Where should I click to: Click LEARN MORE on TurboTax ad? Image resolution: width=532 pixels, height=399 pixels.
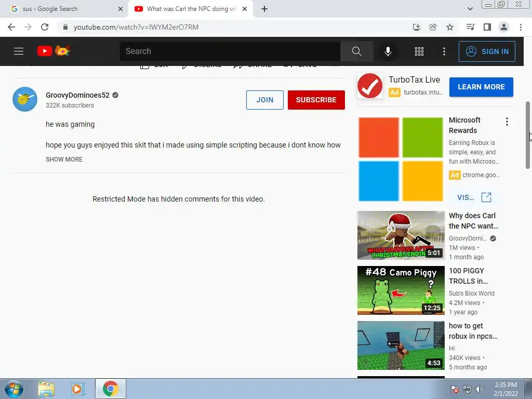481,87
